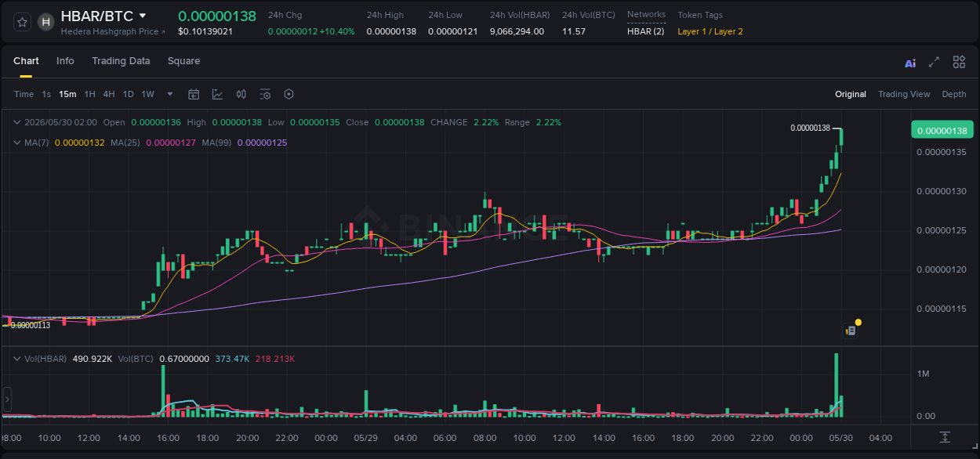Click the Vol(BTC) 0.67000000 value
Image resolution: width=980 pixels, height=459 pixels.
[184, 358]
